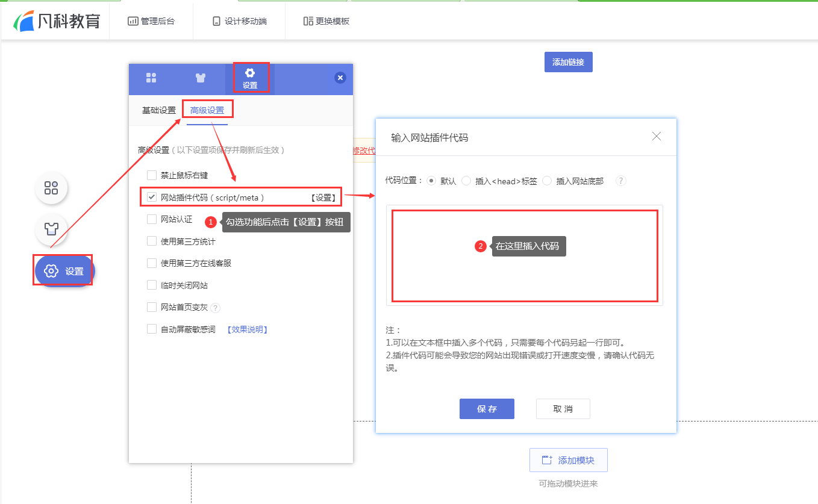Click the shirt style icon in panel header

[x=201, y=78]
